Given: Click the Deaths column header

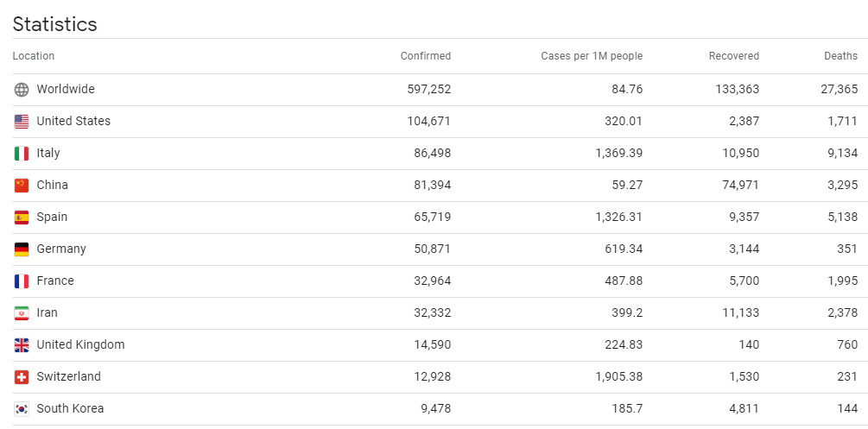Looking at the screenshot, I should 840,56.
